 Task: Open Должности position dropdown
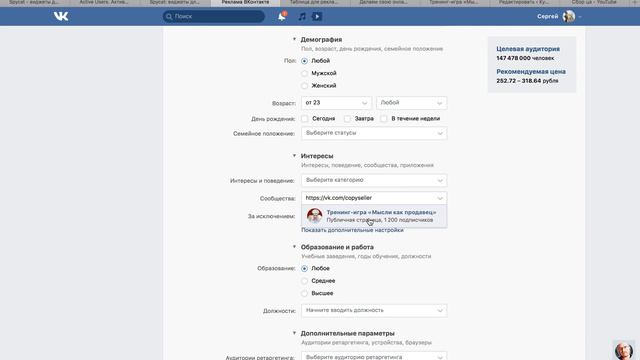pyautogui.click(x=374, y=310)
